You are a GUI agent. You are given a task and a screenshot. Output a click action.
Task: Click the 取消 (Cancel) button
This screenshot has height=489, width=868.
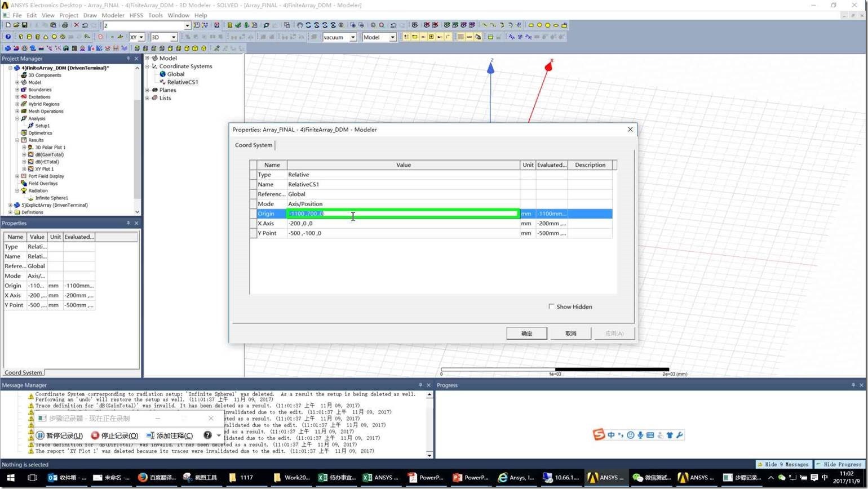click(x=570, y=334)
